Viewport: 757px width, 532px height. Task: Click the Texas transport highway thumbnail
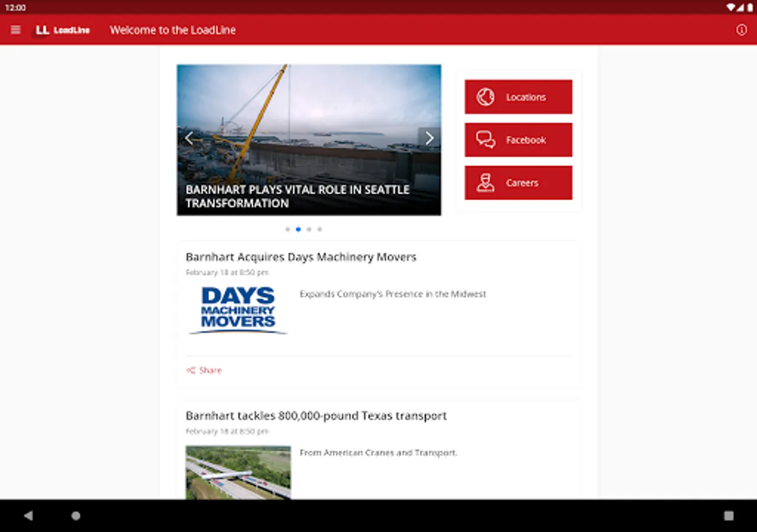pyautogui.click(x=238, y=472)
